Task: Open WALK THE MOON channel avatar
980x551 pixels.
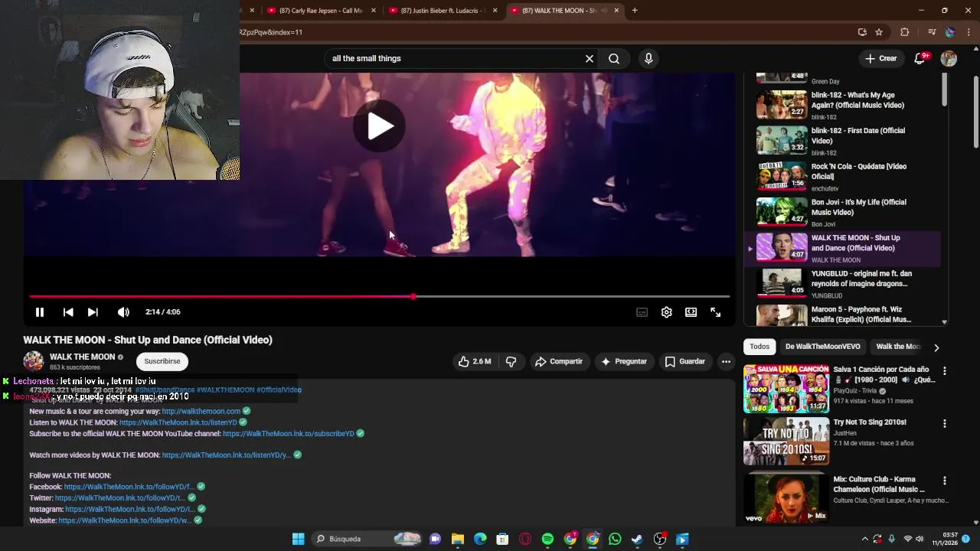Action: click(34, 361)
